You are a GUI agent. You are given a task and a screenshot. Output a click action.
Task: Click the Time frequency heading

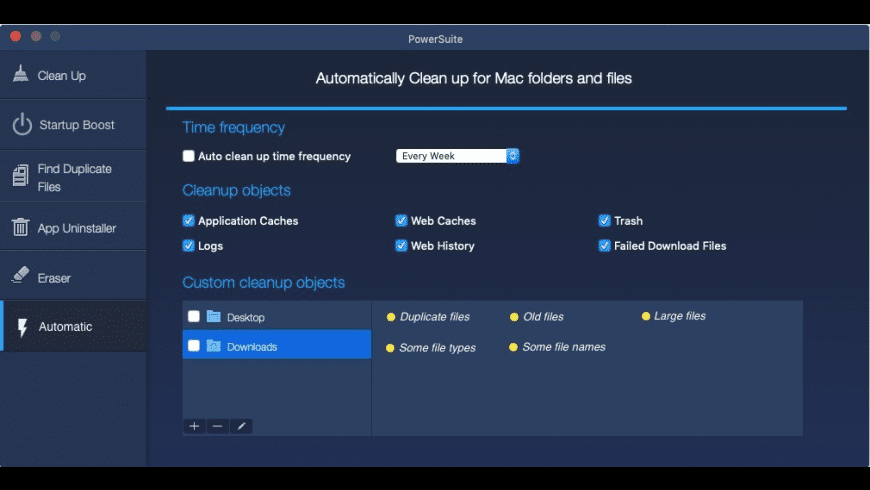(234, 128)
